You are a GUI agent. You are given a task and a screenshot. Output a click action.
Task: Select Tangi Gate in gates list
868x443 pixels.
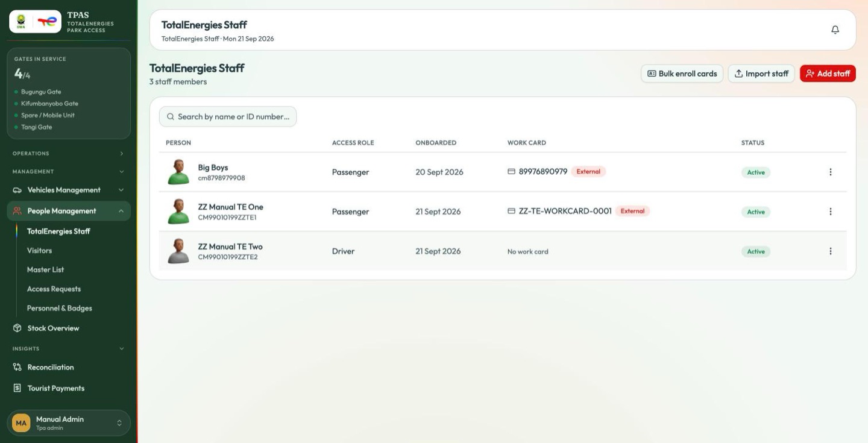click(36, 127)
